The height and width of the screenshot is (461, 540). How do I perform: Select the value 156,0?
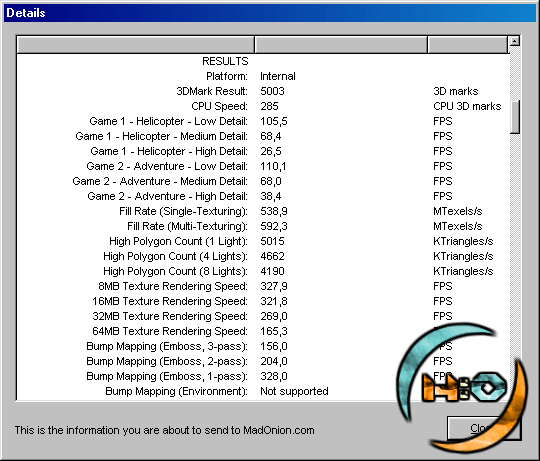click(274, 346)
